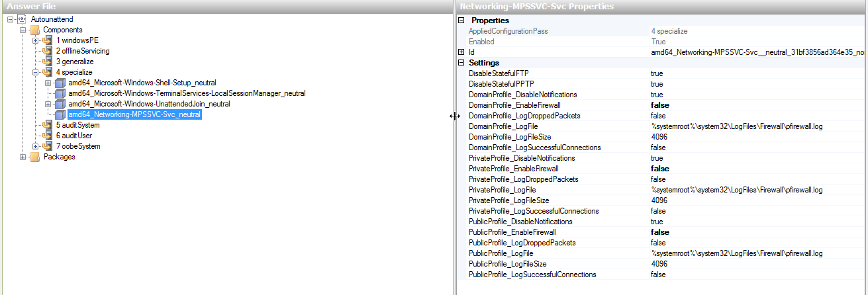The height and width of the screenshot is (295, 868).
Task: Select the DomainProfile_LogDroppedPackets setting
Action: [524, 116]
